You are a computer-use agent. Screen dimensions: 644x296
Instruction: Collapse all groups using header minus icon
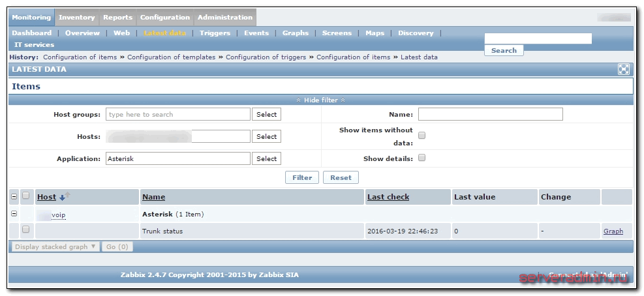(14, 196)
